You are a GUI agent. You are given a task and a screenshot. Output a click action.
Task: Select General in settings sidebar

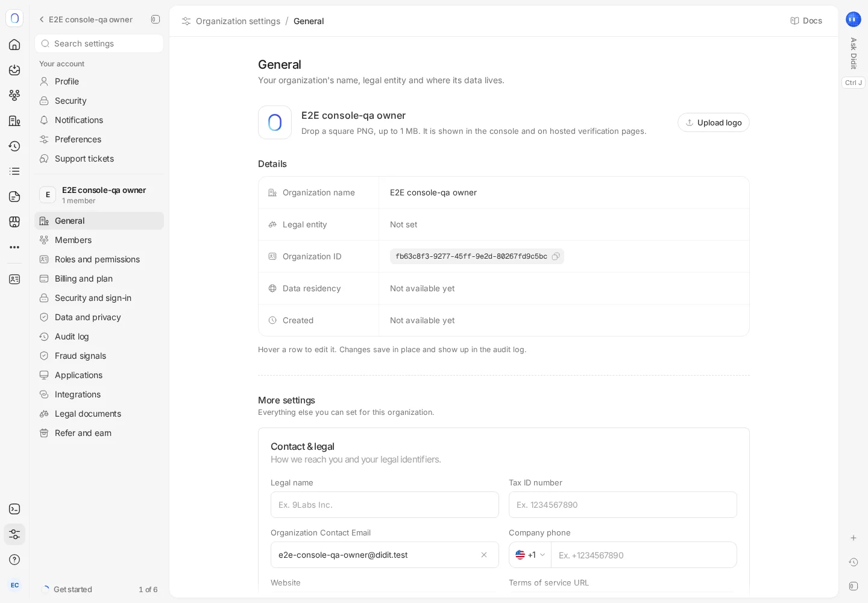pos(99,221)
